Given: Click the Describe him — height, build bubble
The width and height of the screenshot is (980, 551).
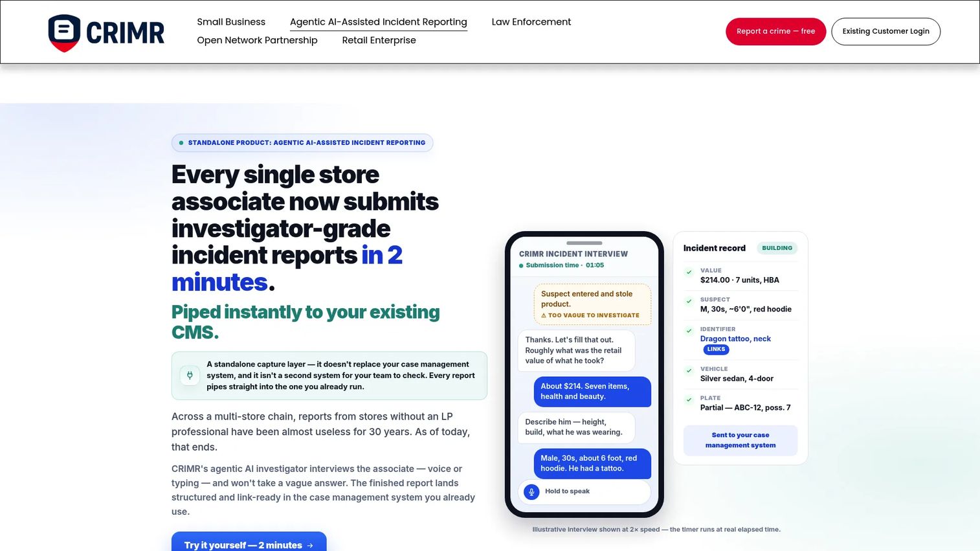Looking at the screenshot, I should coord(576,427).
